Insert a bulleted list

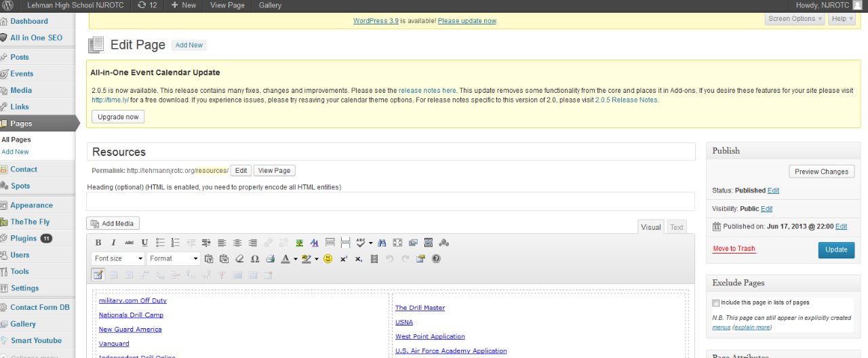[x=161, y=243]
